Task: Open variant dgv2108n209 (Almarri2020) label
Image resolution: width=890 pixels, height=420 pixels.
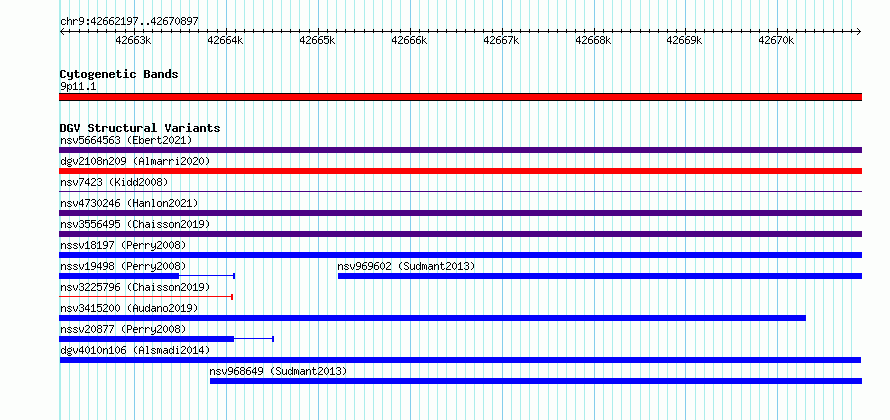Action: coord(135,161)
